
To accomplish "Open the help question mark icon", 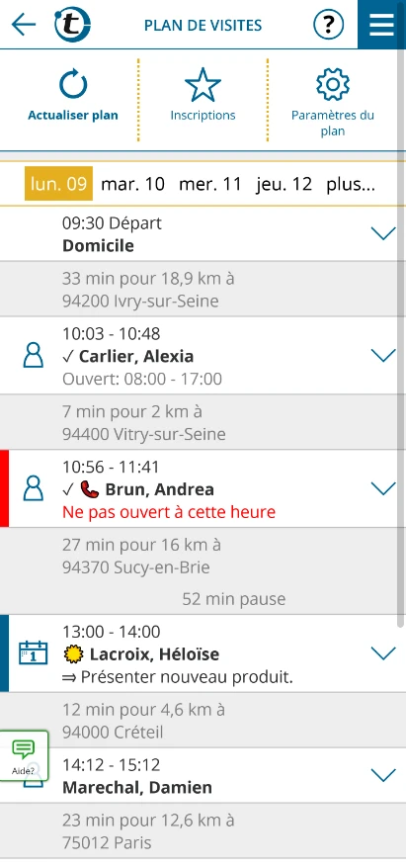I will point(329,25).
